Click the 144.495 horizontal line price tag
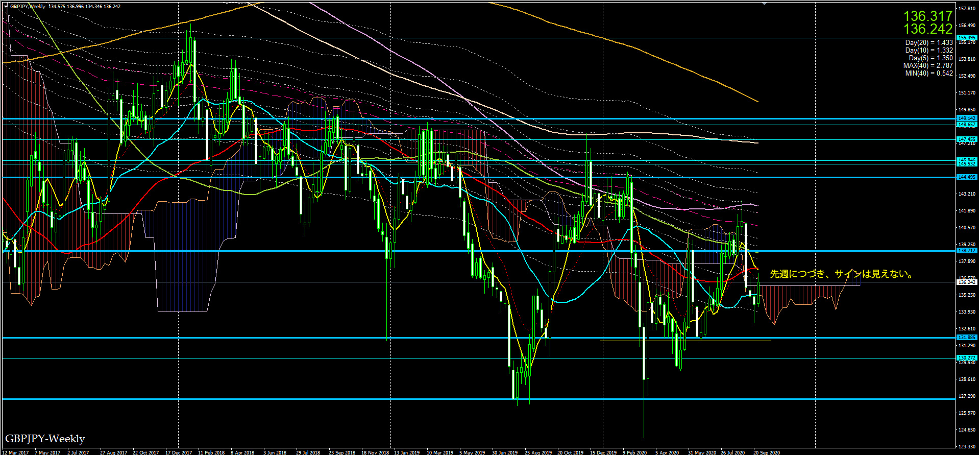This screenshot has width=980, height=455. (x=967, y=177)
